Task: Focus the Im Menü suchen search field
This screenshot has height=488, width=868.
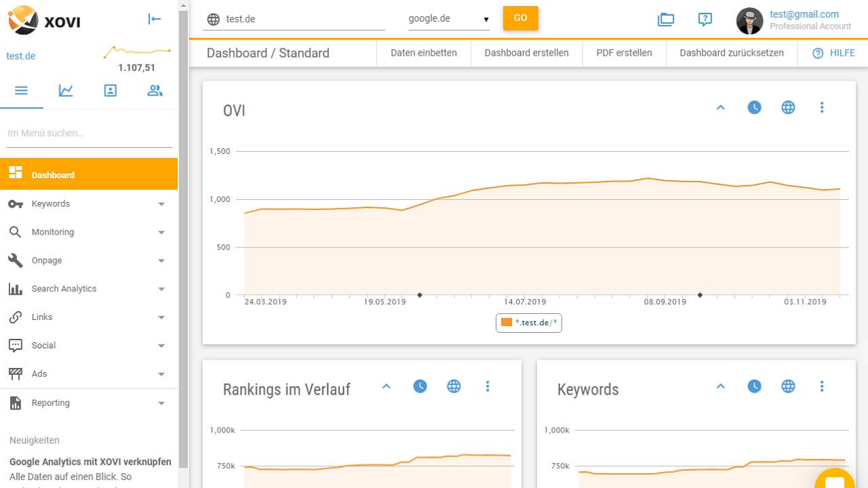Action: (x=90, y=134)
